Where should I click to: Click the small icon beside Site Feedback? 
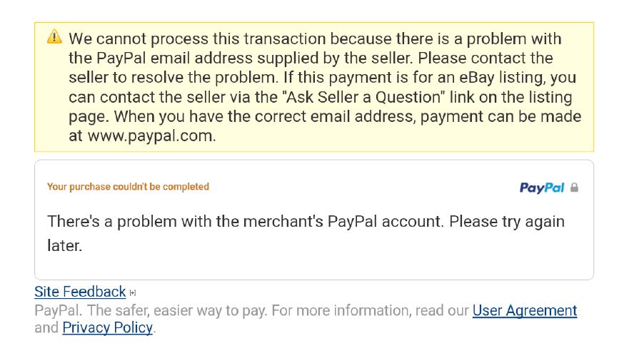coord(133,292)
